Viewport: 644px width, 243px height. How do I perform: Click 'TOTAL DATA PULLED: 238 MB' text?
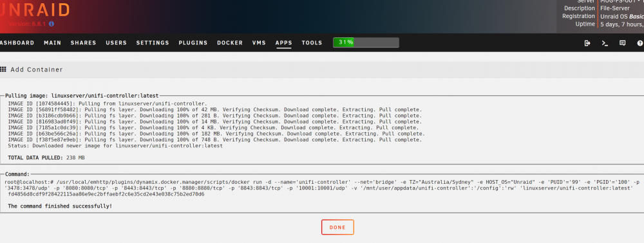[46, 157]
